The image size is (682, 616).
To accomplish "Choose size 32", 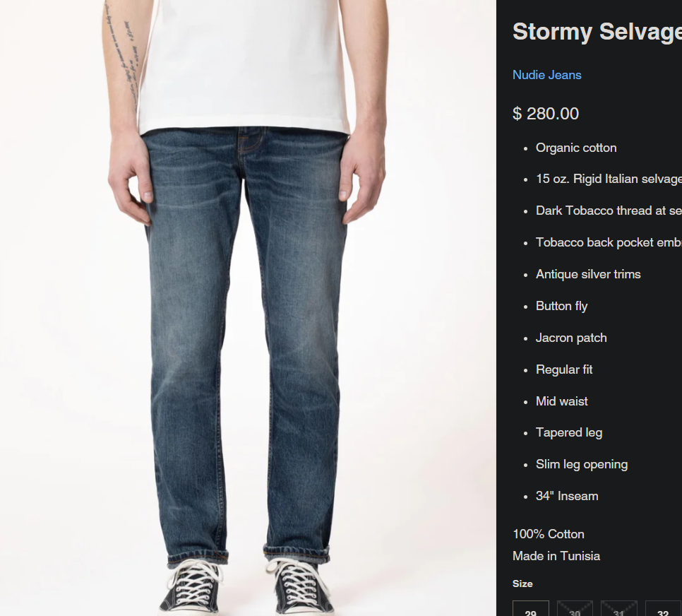I will click(663, 608).
